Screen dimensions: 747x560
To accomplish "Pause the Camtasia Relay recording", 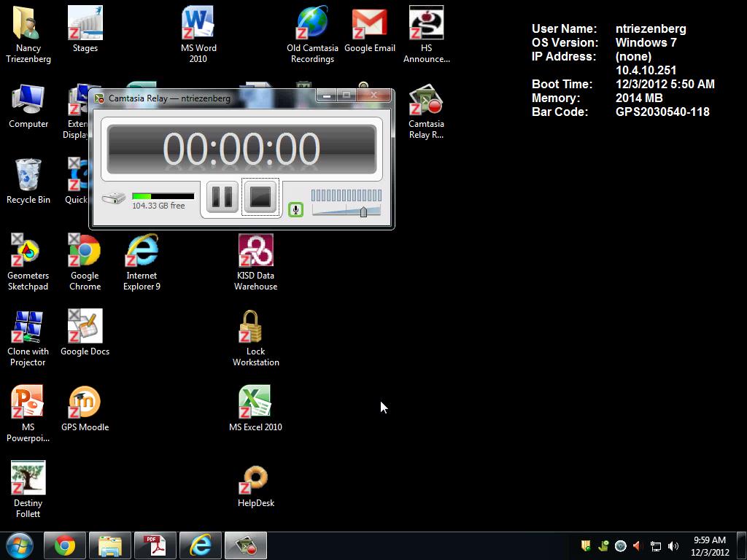I will pyautogui.click(x=222, y=197).
